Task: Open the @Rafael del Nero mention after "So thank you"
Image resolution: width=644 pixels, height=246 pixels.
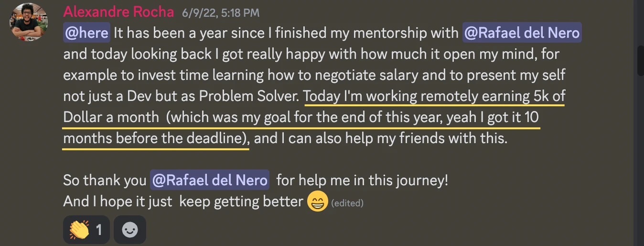Action: tap(209, 180)
